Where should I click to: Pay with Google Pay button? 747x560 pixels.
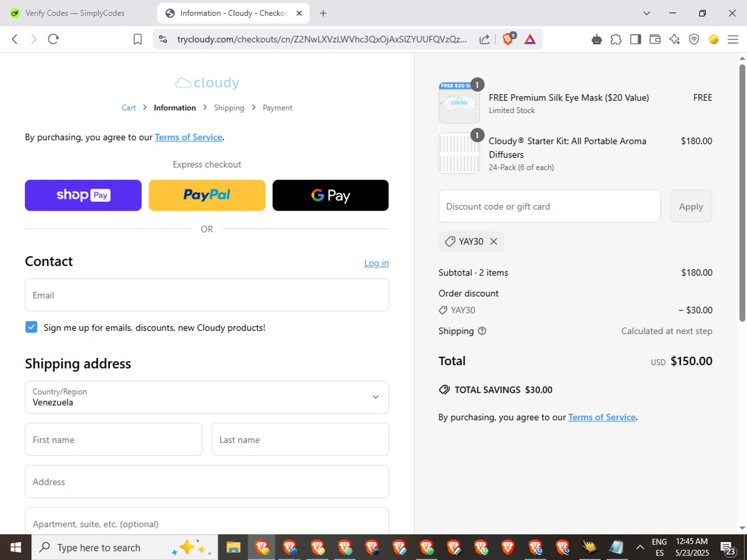tap(330, 195)
